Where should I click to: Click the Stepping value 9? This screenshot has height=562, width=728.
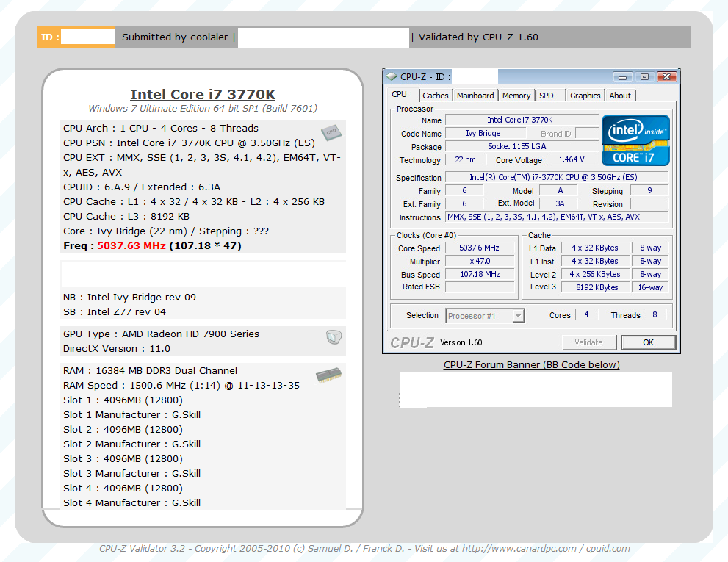point(649,190)
